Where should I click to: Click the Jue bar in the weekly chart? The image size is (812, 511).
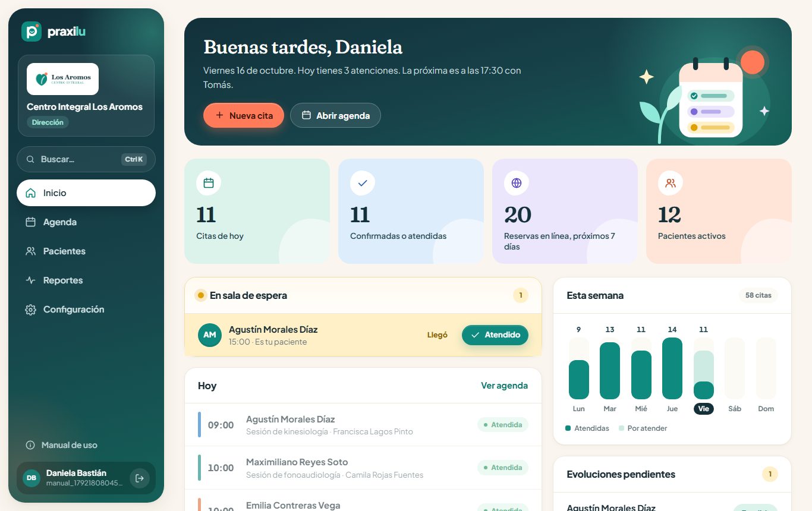point(672,368)
